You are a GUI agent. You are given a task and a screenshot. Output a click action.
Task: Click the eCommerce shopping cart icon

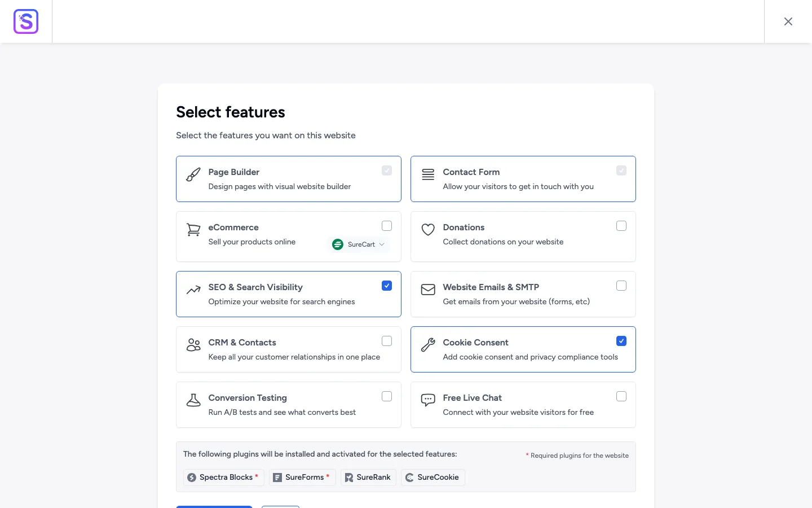(193, 230)
